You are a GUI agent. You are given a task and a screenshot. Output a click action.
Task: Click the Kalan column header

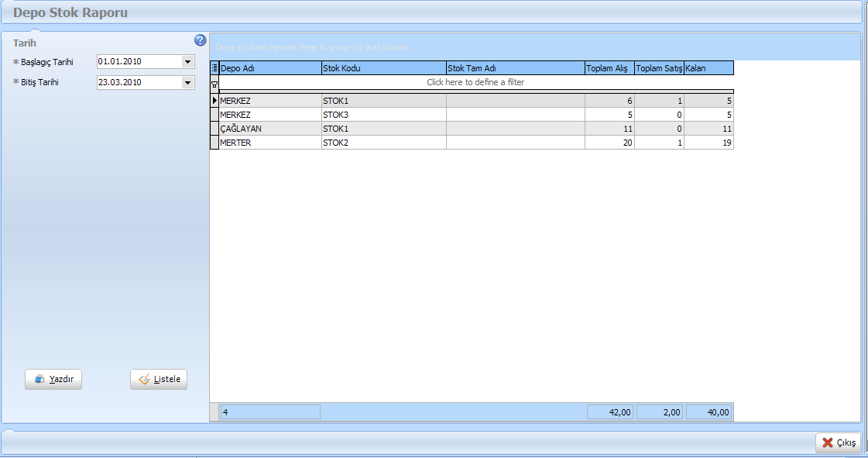[x=708, y=68]
